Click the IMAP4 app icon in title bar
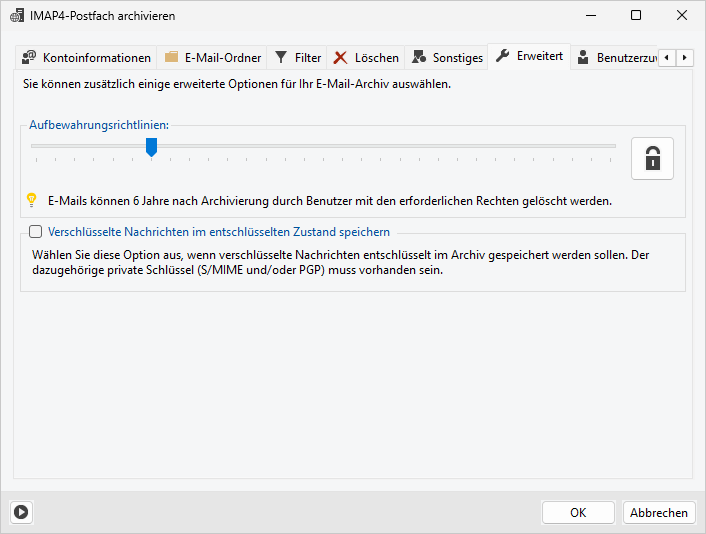706x534 pixels. coord(17,16)
